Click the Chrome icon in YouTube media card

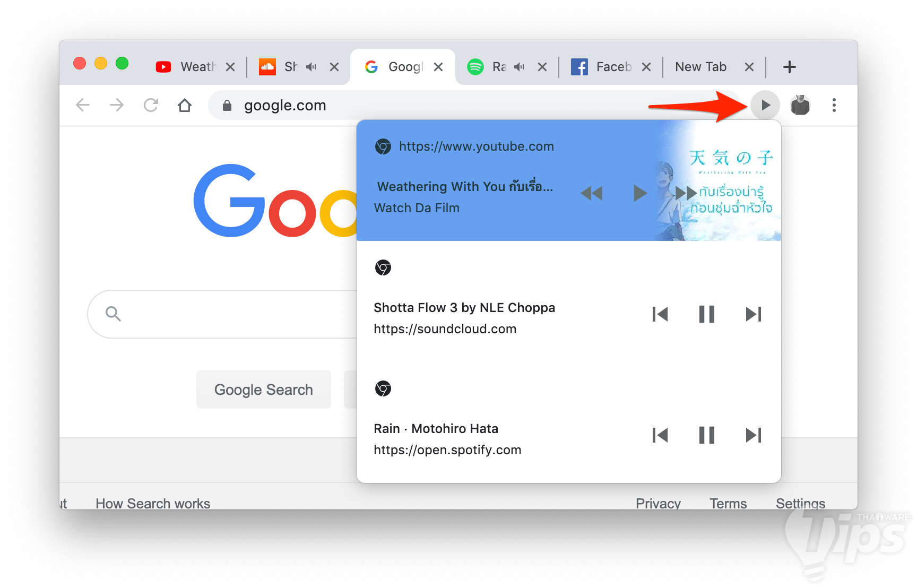383,146
